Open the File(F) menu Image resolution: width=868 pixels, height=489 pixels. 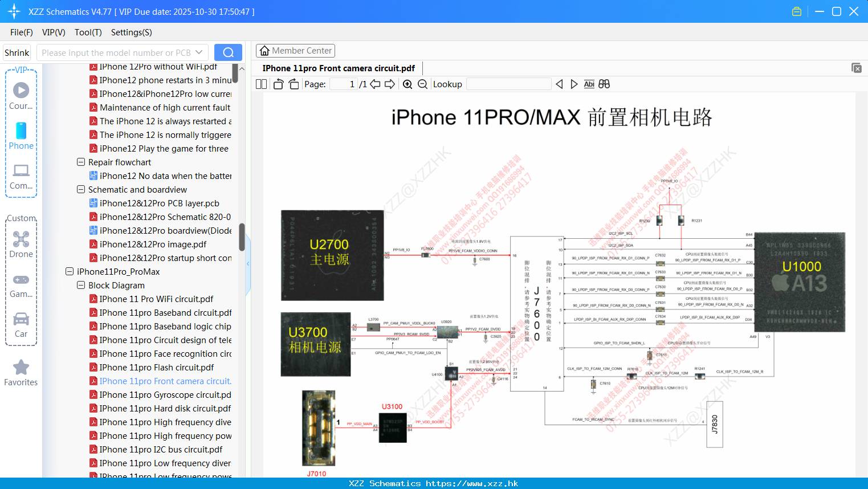point(22,32)
